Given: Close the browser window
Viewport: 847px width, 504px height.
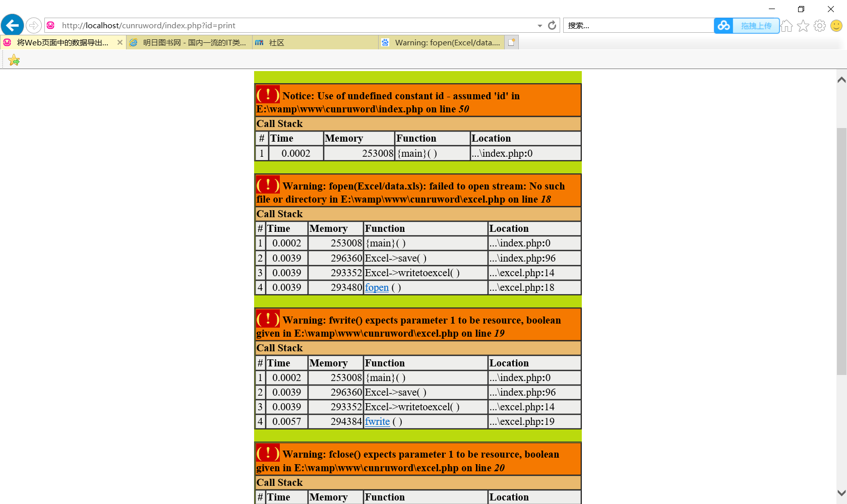Looking at the screenshot, I should click(x=831, y=9).
